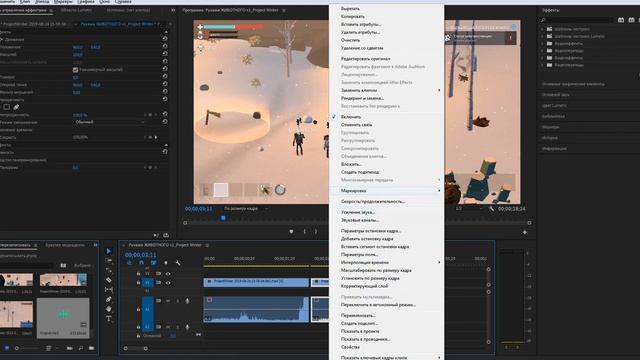Open the Цвет Lumetri panel
The width and height of the screenshot is (640, 360).
point(554,105)
